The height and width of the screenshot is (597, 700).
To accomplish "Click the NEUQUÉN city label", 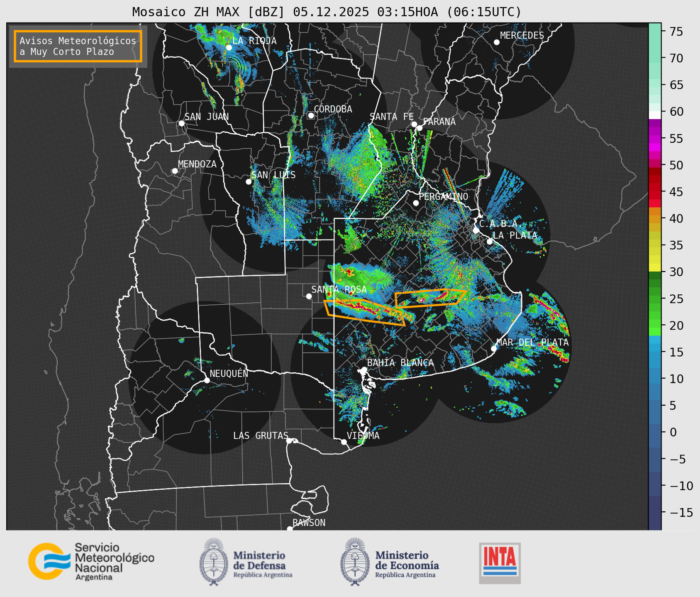I will pos(229,373).
